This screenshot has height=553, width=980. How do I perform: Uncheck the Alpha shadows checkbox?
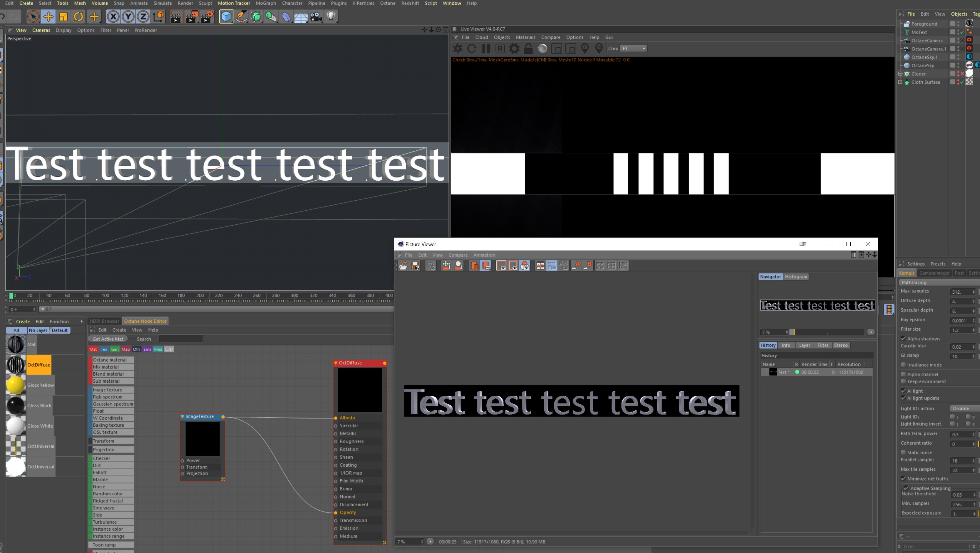pos(903,339)
